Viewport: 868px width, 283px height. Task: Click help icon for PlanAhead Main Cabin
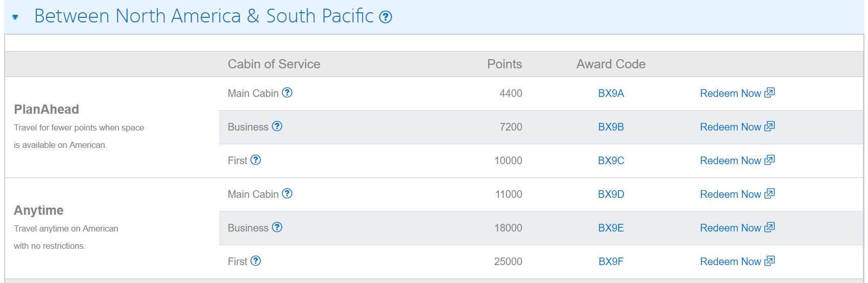[x=287, y=93]
